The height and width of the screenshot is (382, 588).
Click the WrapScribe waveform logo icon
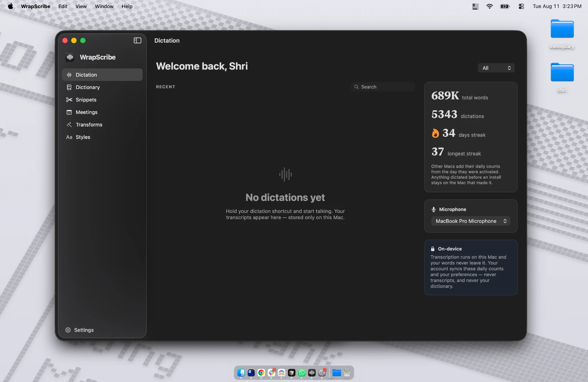click(70, 57)
